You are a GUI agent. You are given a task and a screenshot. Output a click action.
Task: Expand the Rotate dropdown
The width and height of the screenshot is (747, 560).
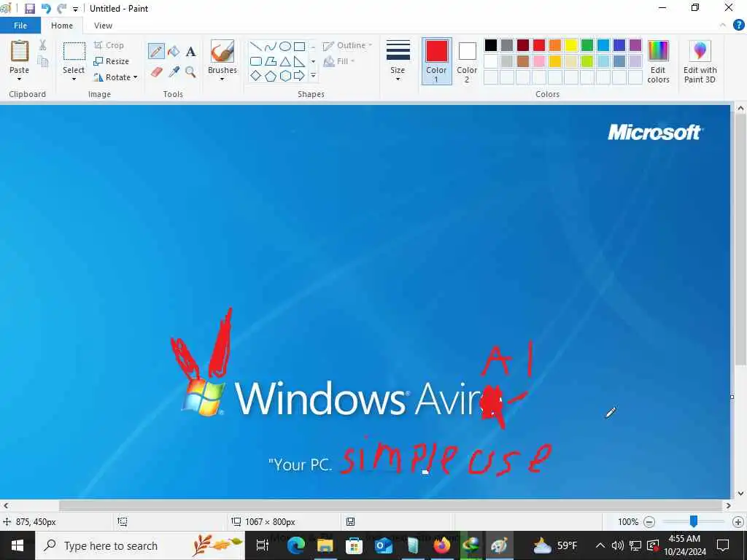point(135,77)
